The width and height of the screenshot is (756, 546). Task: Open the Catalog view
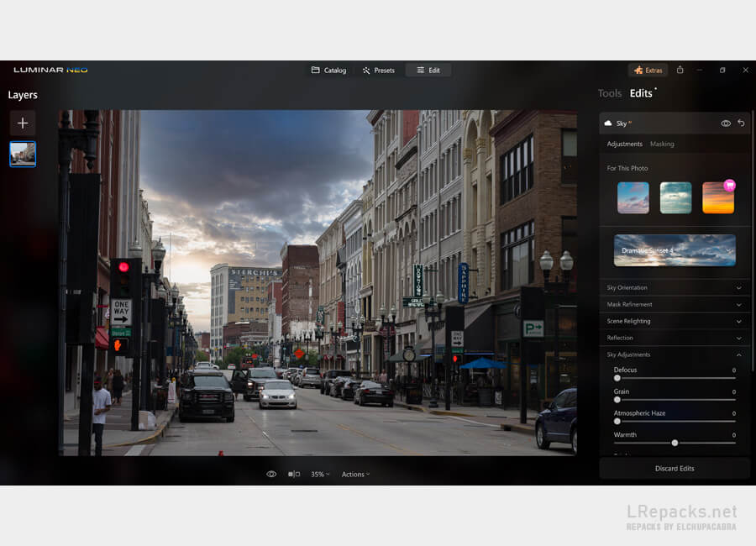(328, 70)
